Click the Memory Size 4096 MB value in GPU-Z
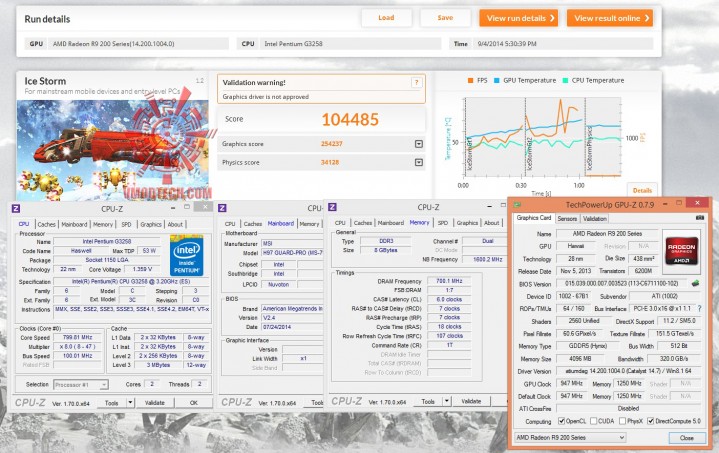This screenshot has width=719, height=453. point(580,359)
